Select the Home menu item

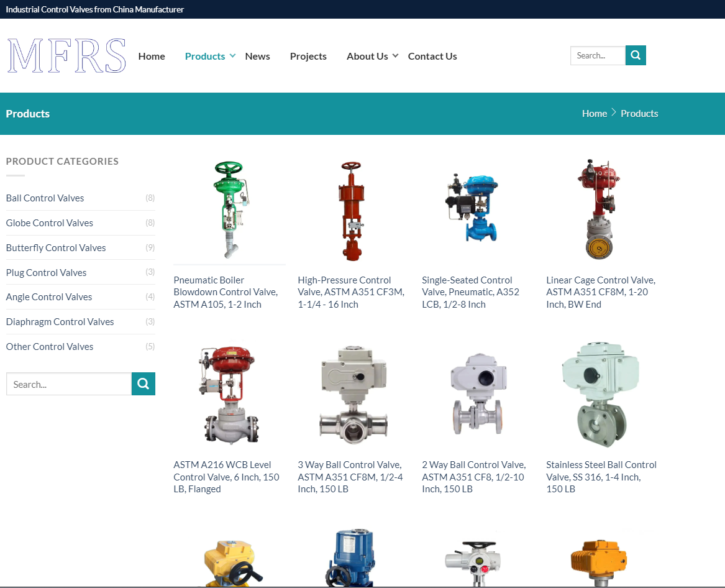pyautogui.click(x=152, y=56)
